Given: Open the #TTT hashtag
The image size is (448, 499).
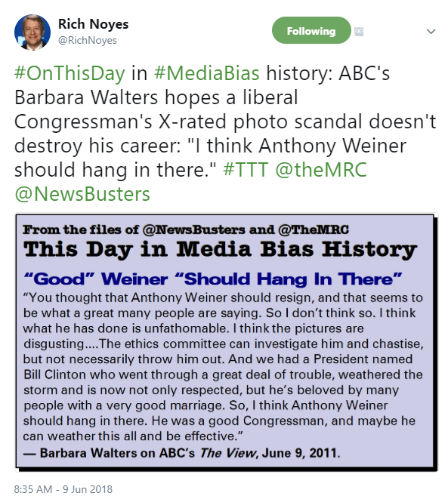Looking at the screenshot, I should point(246,169).
